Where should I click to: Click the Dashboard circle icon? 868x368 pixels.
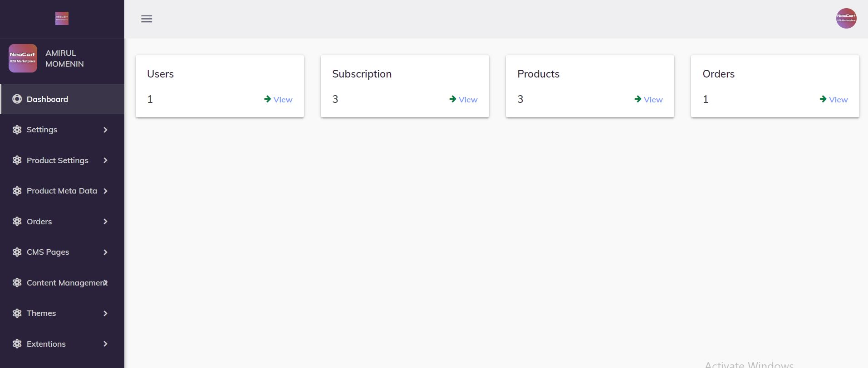coord(17,99)
